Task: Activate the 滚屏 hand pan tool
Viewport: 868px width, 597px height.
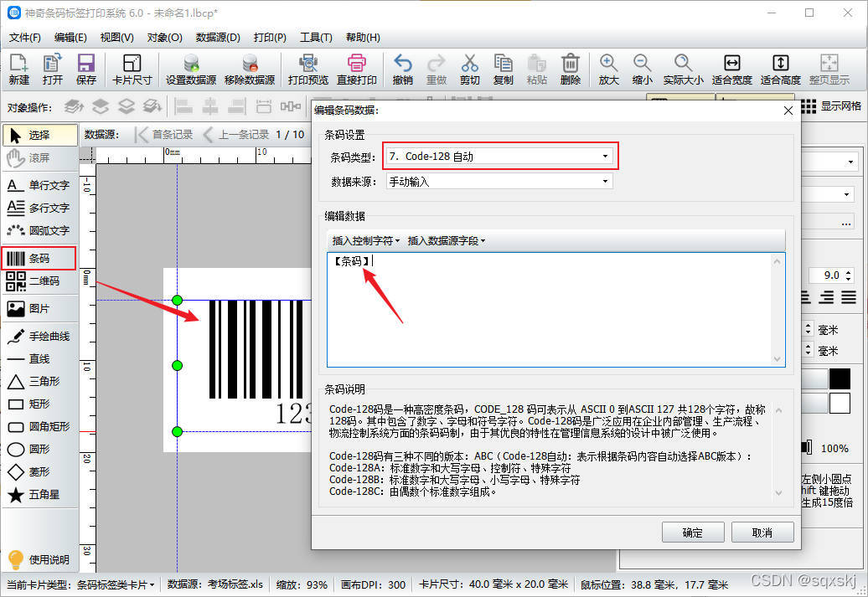Action: tap(40, 157)
